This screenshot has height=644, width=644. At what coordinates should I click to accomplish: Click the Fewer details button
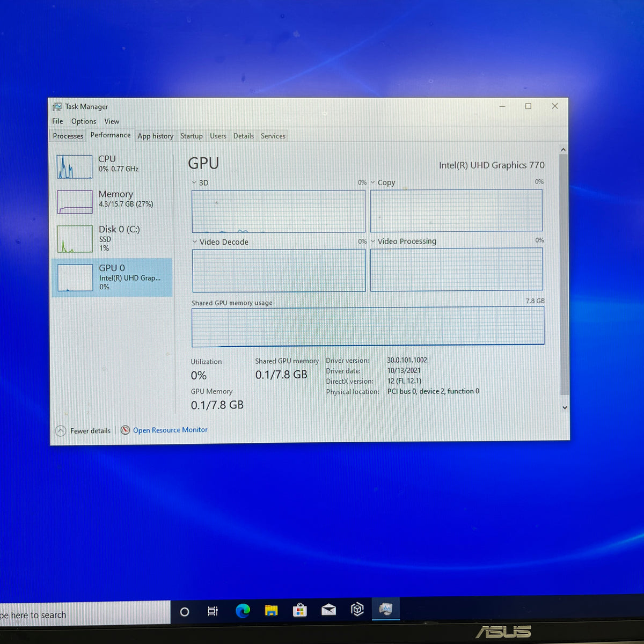coord(83,430)
